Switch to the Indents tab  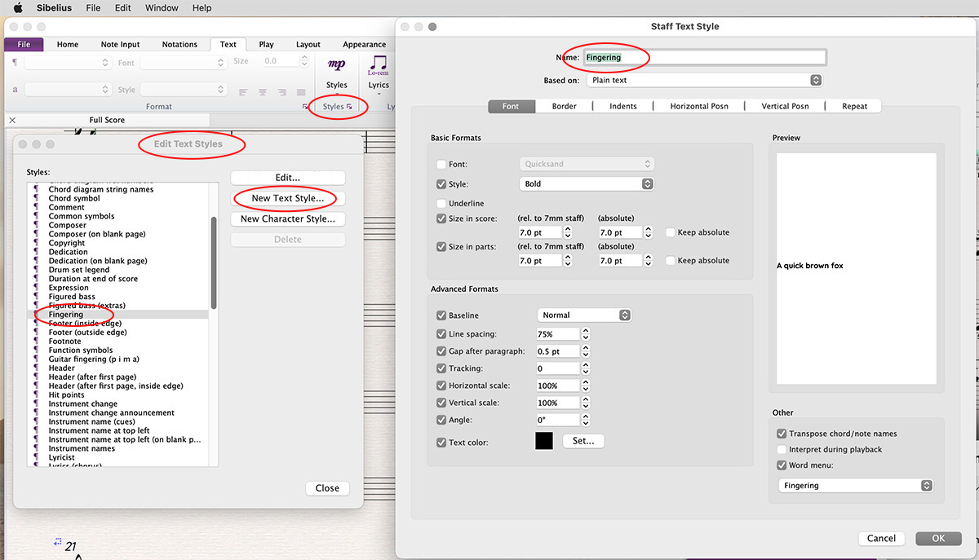623,106
